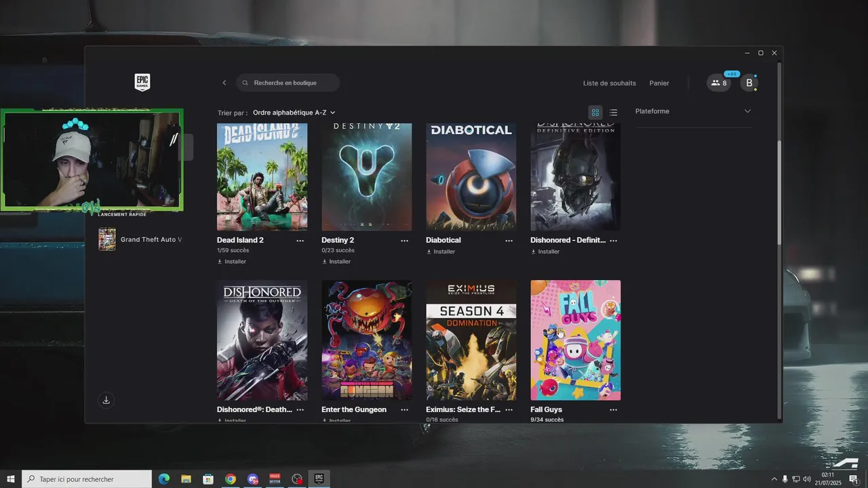Click the Windows taskbar search box
The width and height of the screenshot is (868, 488).
pos(87,479)
